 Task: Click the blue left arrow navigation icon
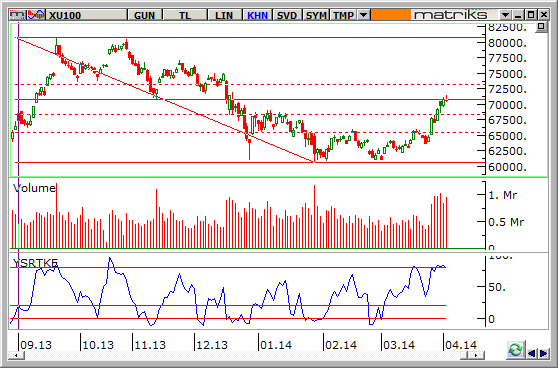coord(531,353)
